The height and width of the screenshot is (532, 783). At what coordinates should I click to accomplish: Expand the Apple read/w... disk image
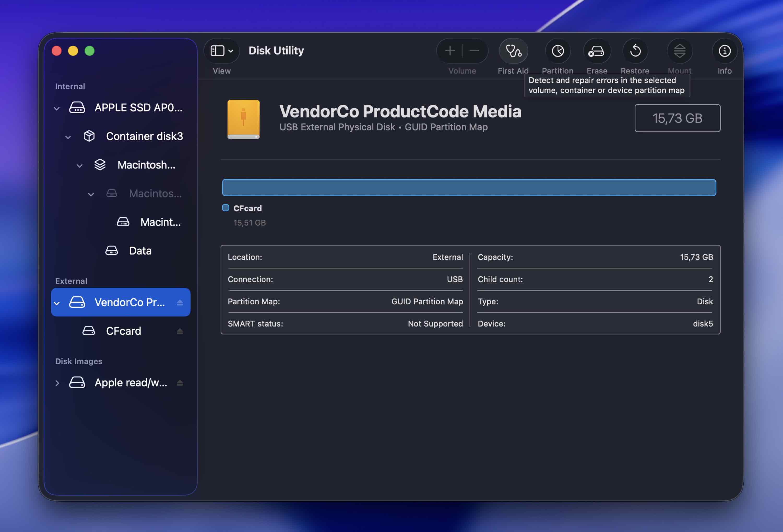click(x=57, y=383)
